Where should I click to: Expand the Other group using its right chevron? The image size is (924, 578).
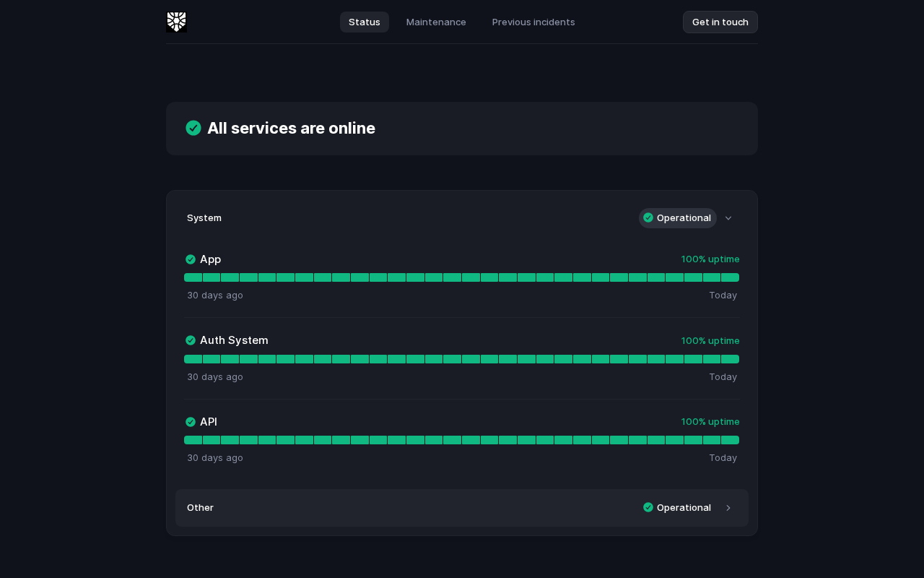coord(728,508)
